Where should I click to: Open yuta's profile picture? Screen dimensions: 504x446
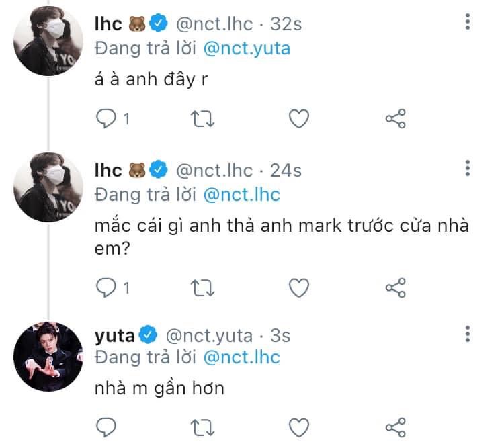(48, 357)
